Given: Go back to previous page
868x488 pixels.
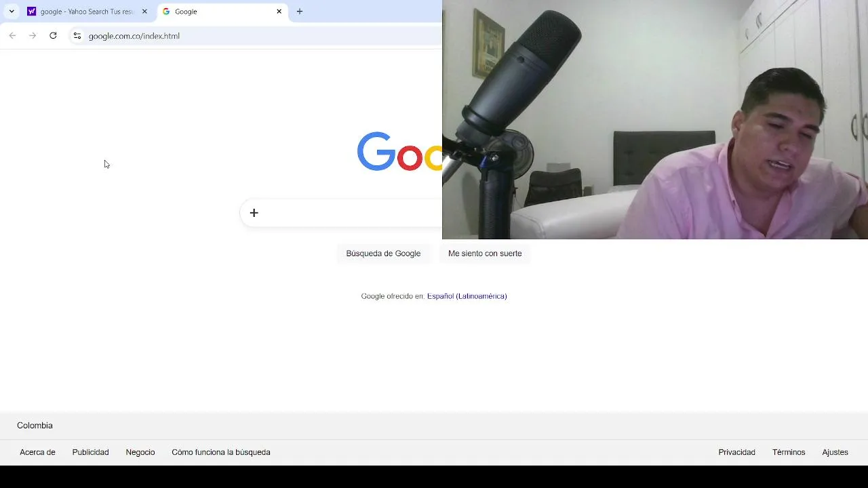Looking at the screenshot, I should [12, 36].
